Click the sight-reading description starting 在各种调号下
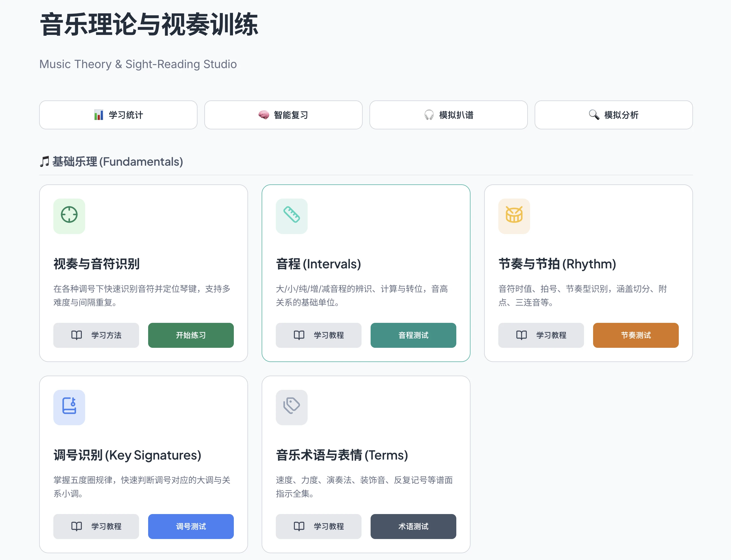Image resolution: width=731 pixels, height=560 pixels. tap(142, 296)
